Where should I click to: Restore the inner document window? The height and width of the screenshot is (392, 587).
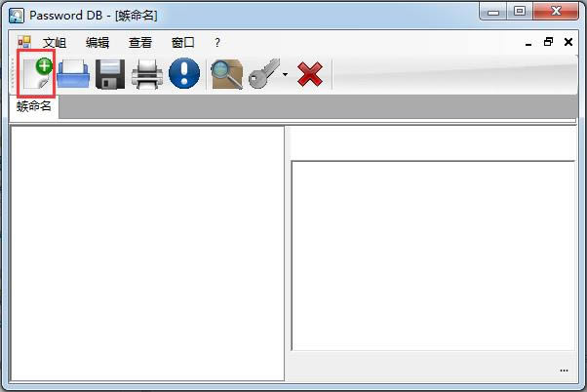[x=548, y=42]
